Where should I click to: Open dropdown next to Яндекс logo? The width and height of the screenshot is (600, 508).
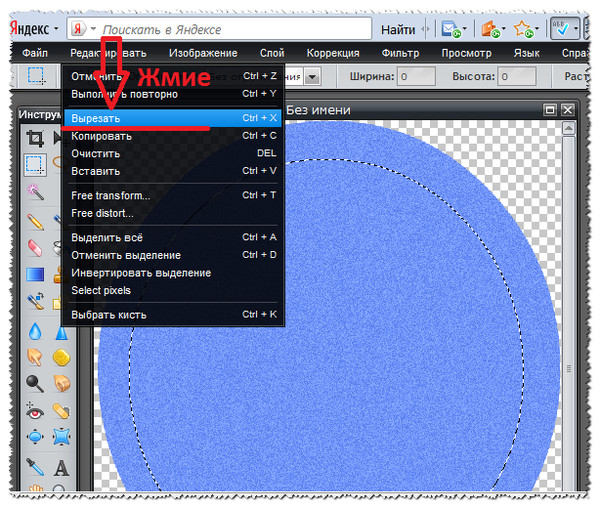pos(56,29)
